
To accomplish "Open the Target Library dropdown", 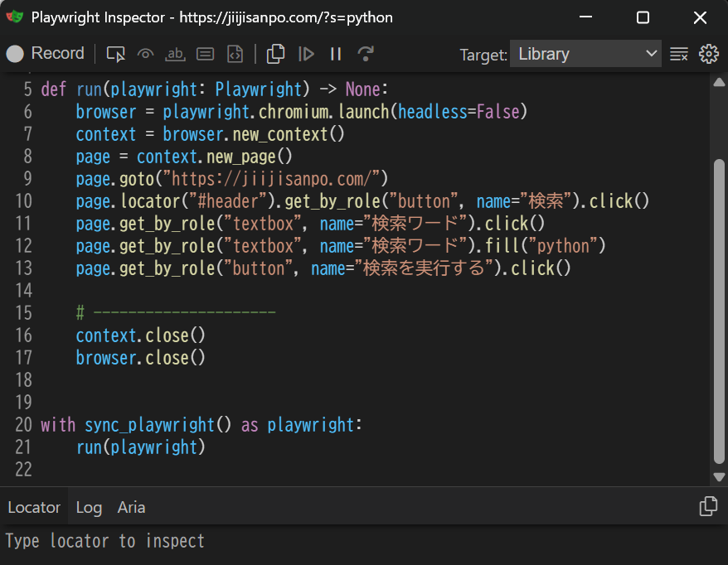I will tap(585, 54).
